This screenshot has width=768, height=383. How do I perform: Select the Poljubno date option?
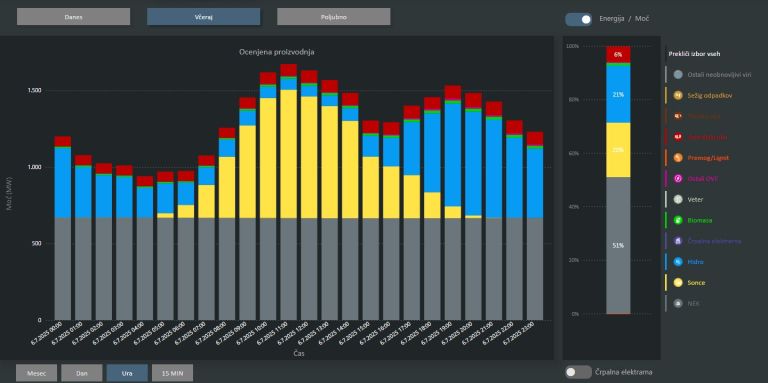334,17
